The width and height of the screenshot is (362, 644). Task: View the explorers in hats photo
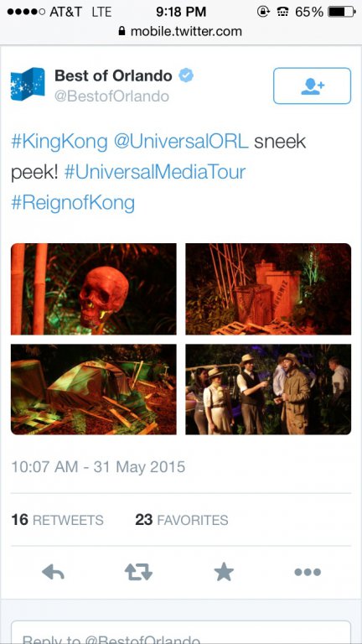[268, 389]
